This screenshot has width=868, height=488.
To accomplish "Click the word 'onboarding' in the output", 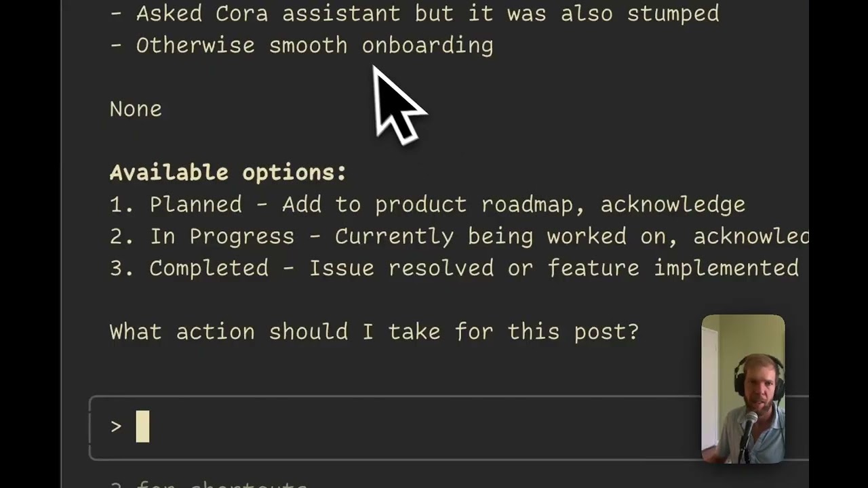I will [427, 45].
